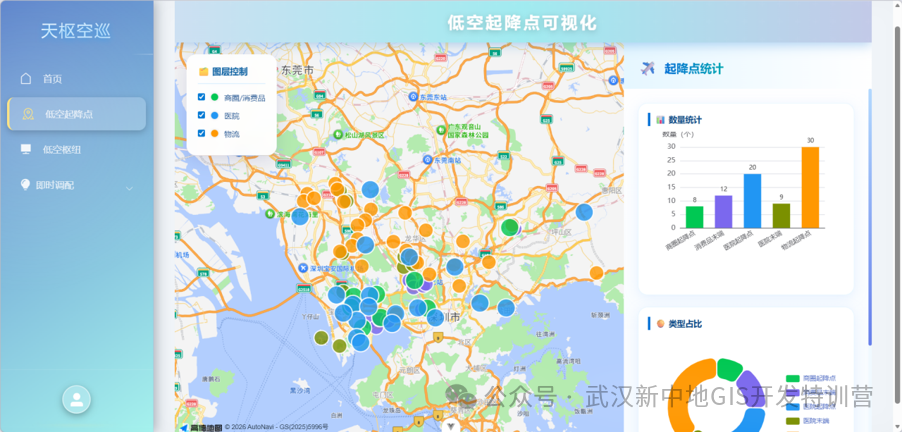Select the easternmost blue marker near 深圳市
Image resolution: width=902 pixels, height=432 pixels.
click(x=506, y=308)
